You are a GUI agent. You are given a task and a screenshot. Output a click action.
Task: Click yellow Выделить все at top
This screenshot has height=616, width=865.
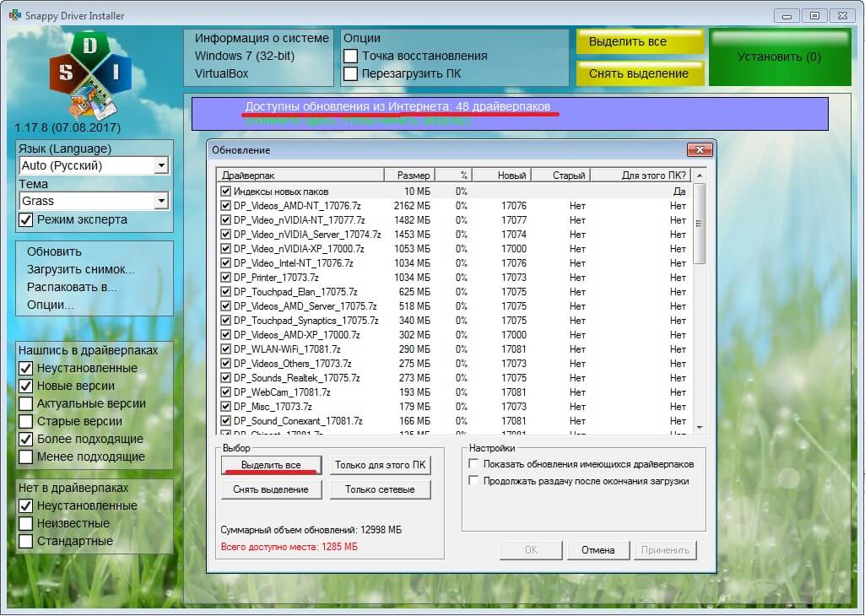(x=640, y=42)
